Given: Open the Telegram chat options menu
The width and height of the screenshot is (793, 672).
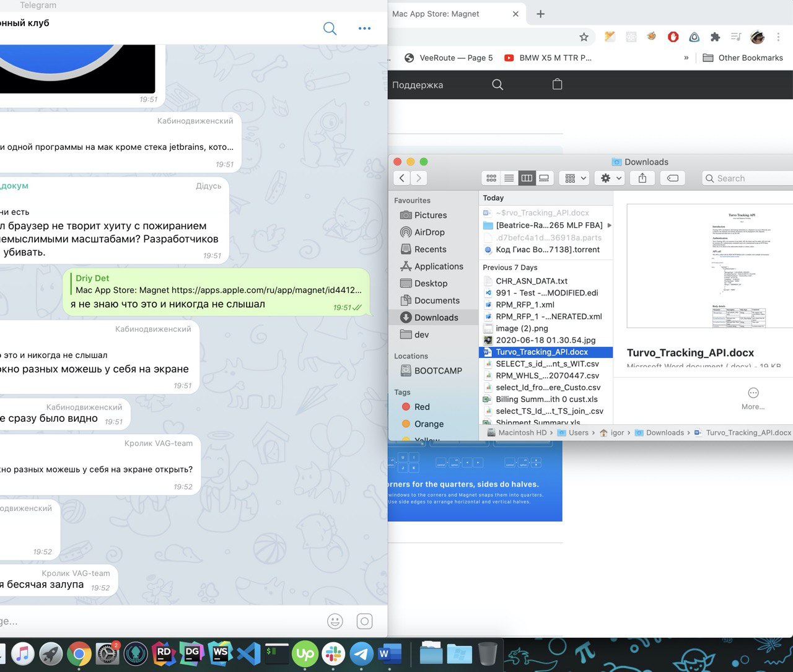Looking at the screenshot, I should tap(364, 28).
